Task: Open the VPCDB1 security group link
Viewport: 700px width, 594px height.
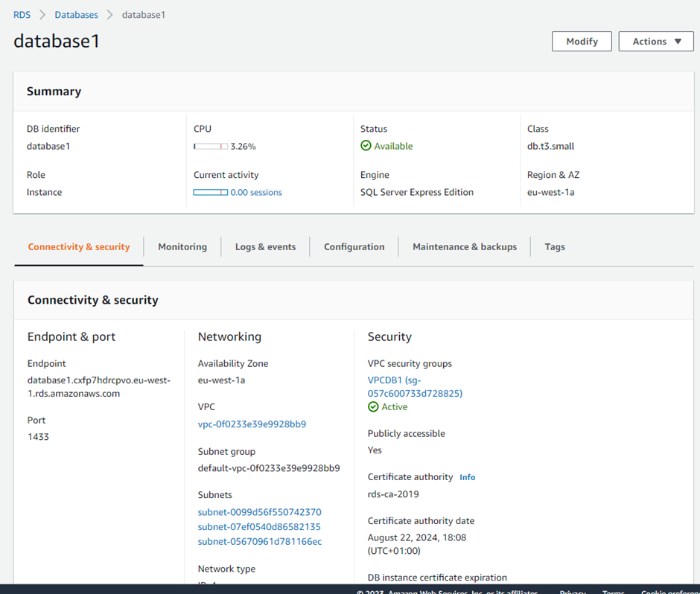Action: pyautogui.click(x=415, y=386)
